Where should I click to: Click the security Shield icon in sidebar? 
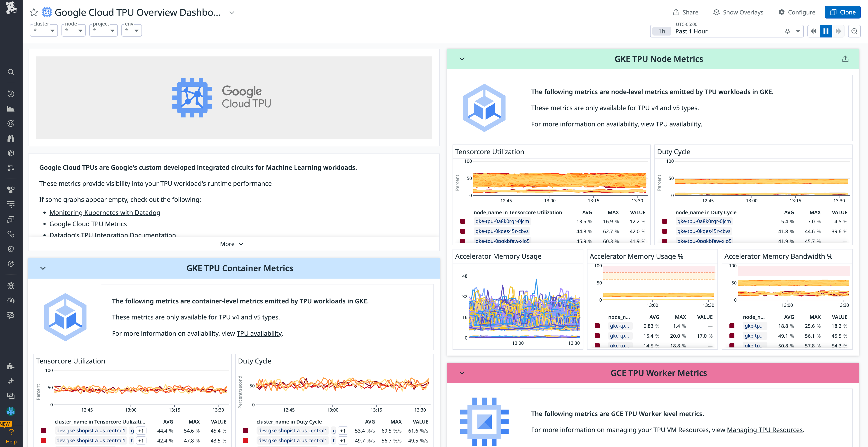(11, 249)
